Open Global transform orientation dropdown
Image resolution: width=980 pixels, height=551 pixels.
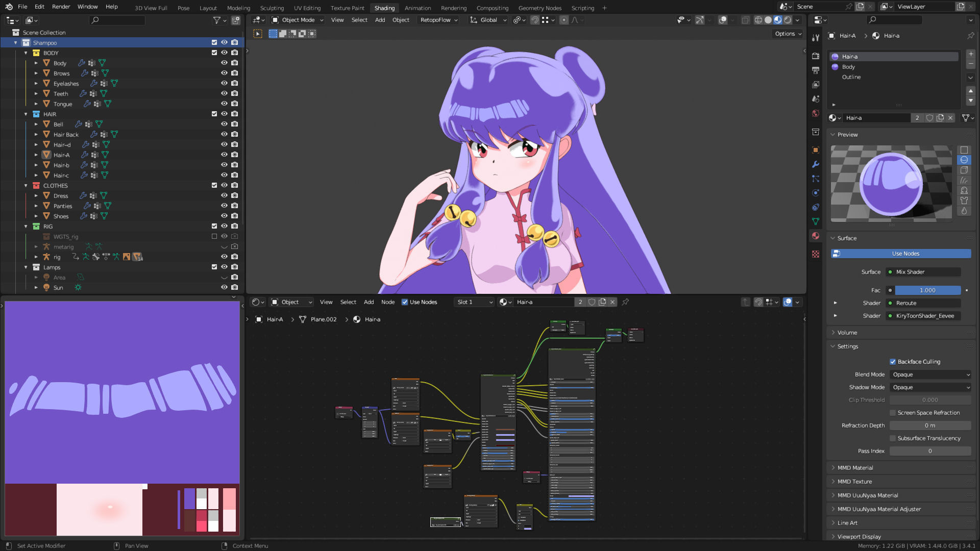488,20
